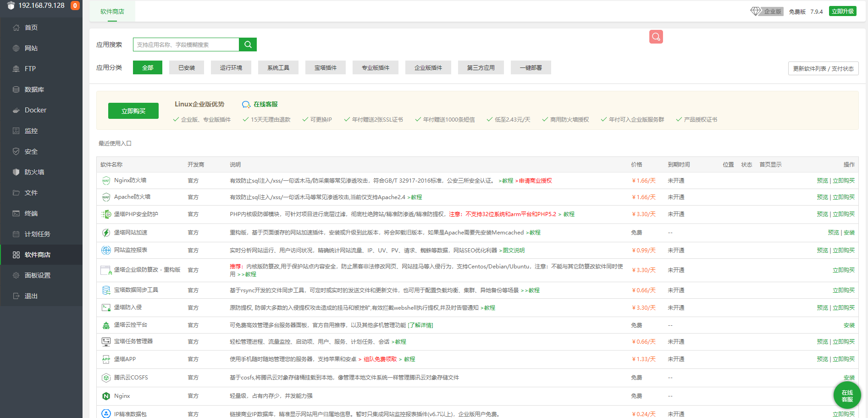The image size is (868, 418).
Task: Open the 软件商店 sidebar menu item
Action: [x=41, y=255]
